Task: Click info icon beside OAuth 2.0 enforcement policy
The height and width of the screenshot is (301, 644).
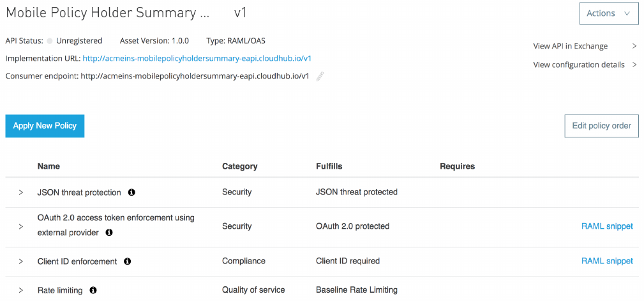Action: coord(109,233)
